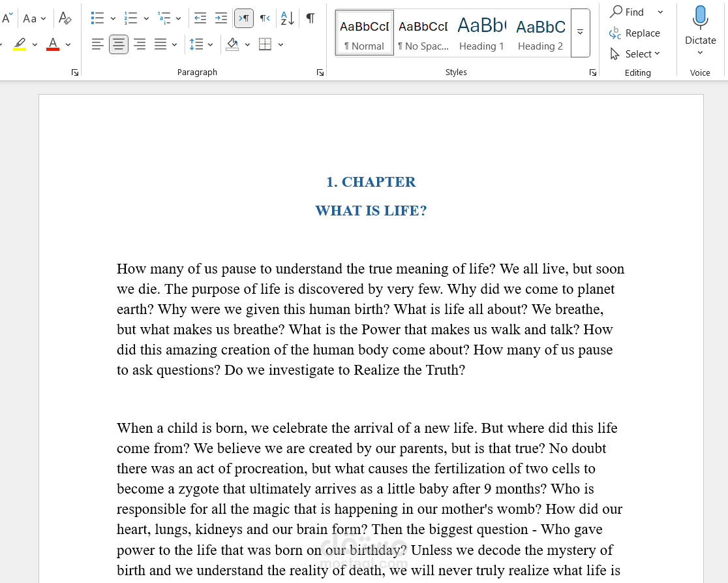The height and width of the screenshot is (583, 728).
Task: Open the justify options dropdown
Action: pos(175,44)
